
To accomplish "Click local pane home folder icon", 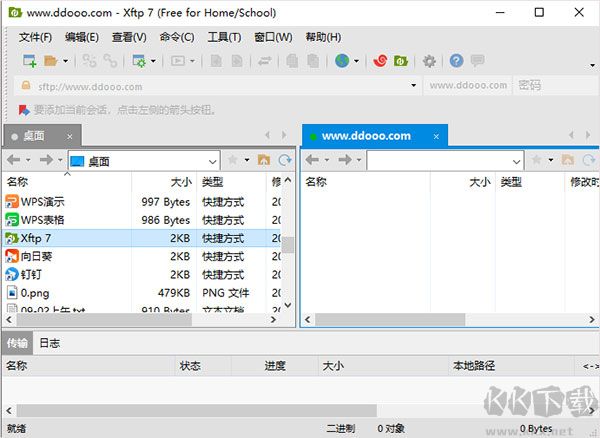I will pyautogui.click(x=264, y=160).
